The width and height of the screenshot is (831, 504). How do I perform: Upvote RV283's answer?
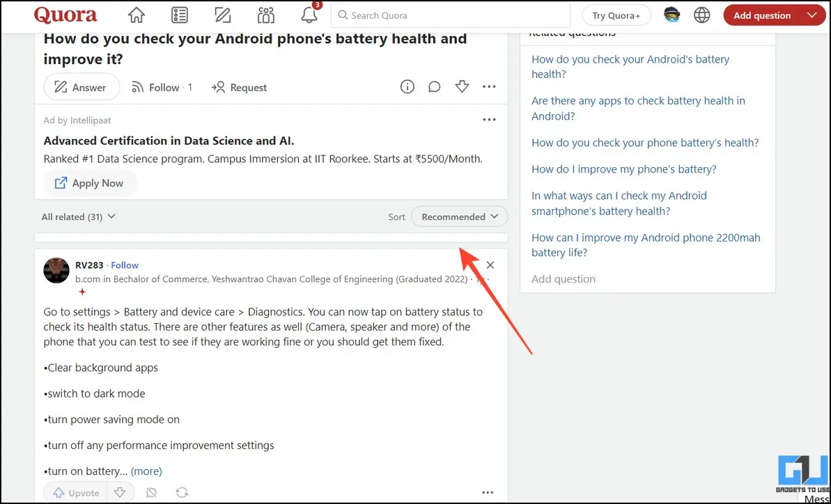[75, 493]
